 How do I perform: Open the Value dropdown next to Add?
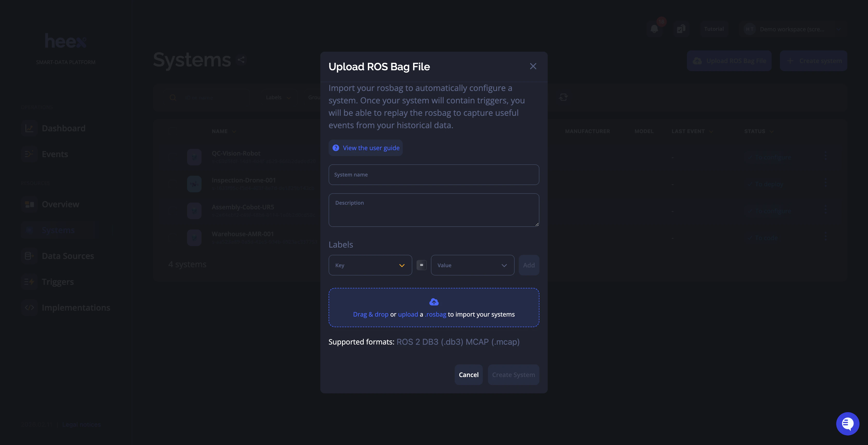tap(472, 265)
